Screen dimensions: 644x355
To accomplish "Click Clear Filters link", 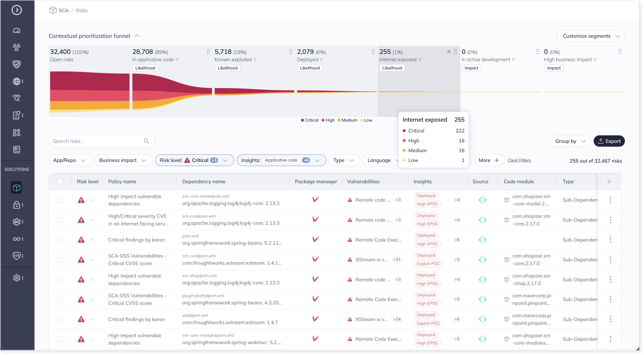I will [519, 160].
